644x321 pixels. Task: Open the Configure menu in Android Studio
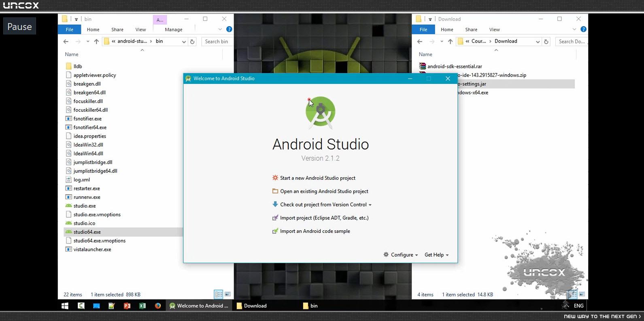pos(401,255)
